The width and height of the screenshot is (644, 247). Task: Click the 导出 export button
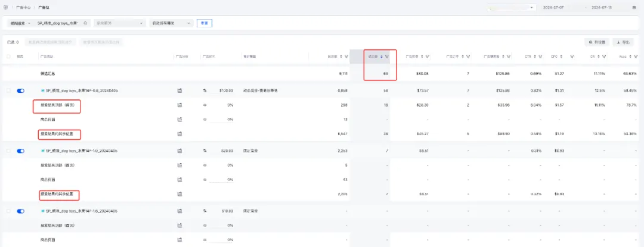point(623,42)
